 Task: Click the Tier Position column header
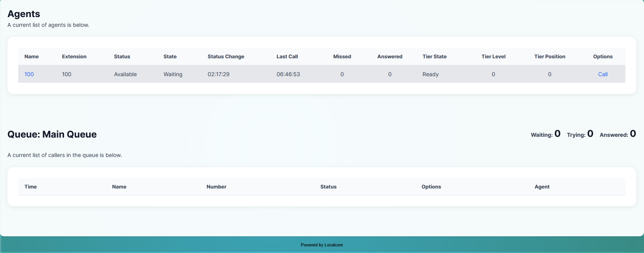point(549,56)
